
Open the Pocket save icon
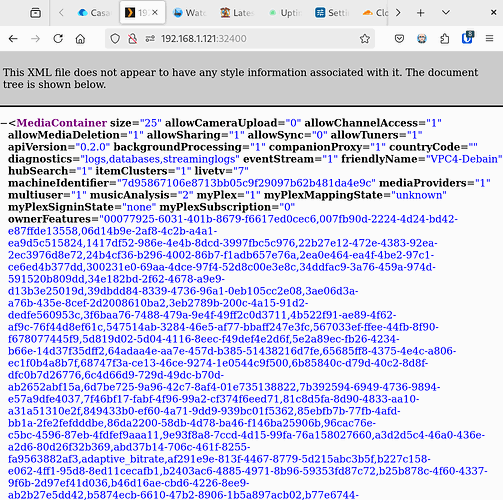point(399,39)
